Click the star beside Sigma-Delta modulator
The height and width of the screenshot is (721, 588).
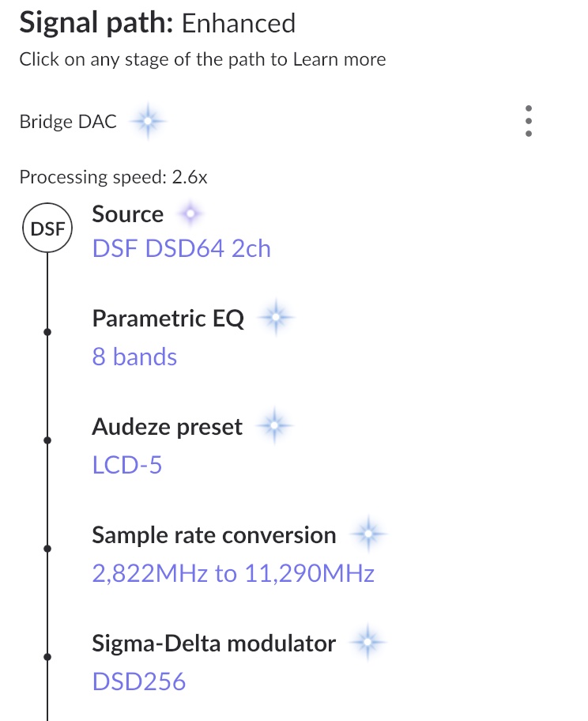coord(367,642)
